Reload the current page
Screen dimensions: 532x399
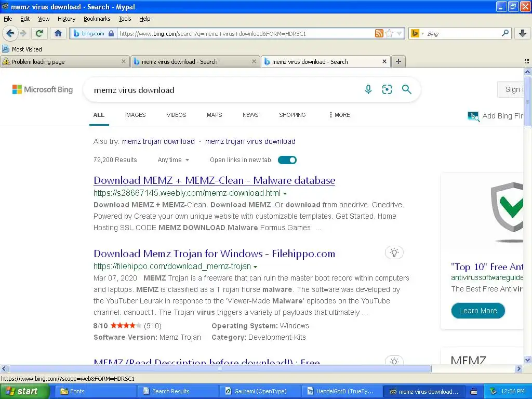point(39,33)
